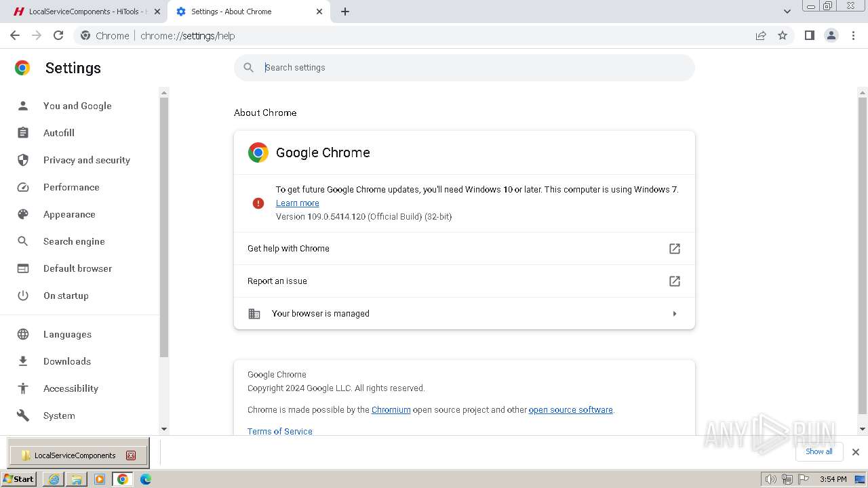
Task: Share this page icon in address bar
Action: coord(761,35)
